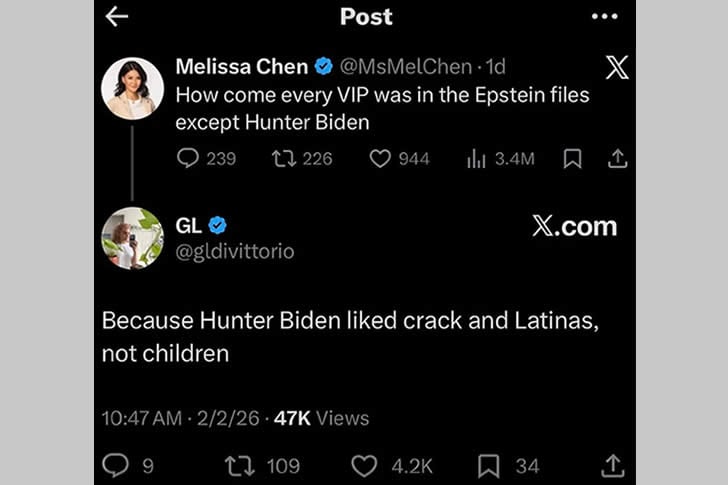View analytics for 3.4M views post
728x485 pixels.
point(477,158)
